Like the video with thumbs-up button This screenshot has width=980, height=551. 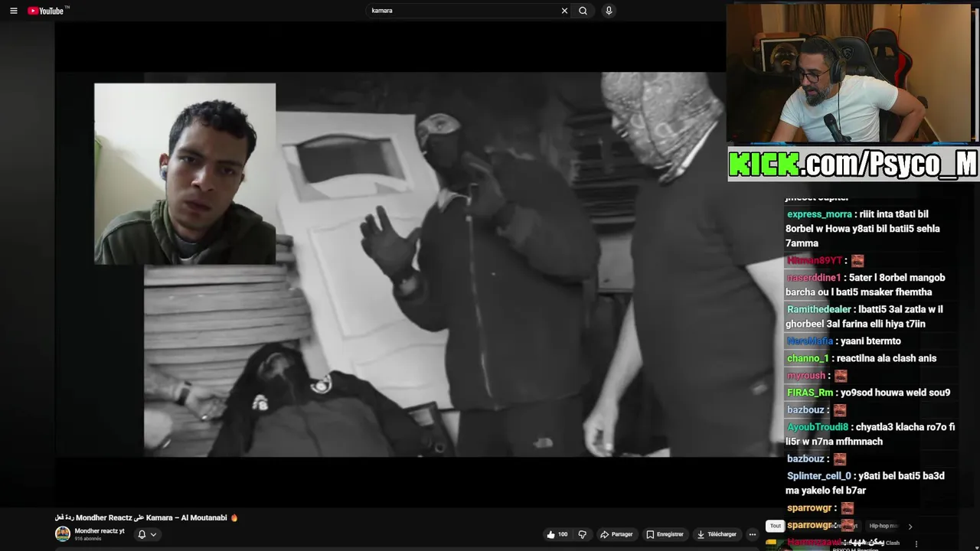coord(557,534)
